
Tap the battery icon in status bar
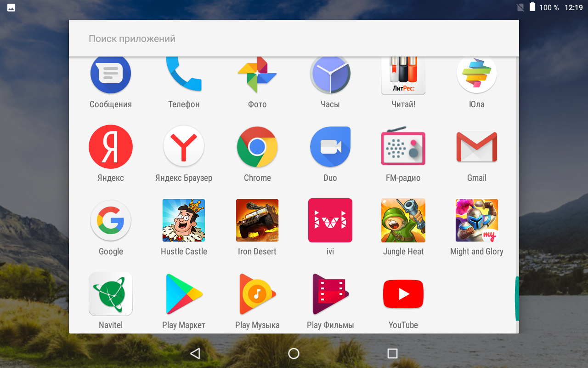click(x=532, y=7)
